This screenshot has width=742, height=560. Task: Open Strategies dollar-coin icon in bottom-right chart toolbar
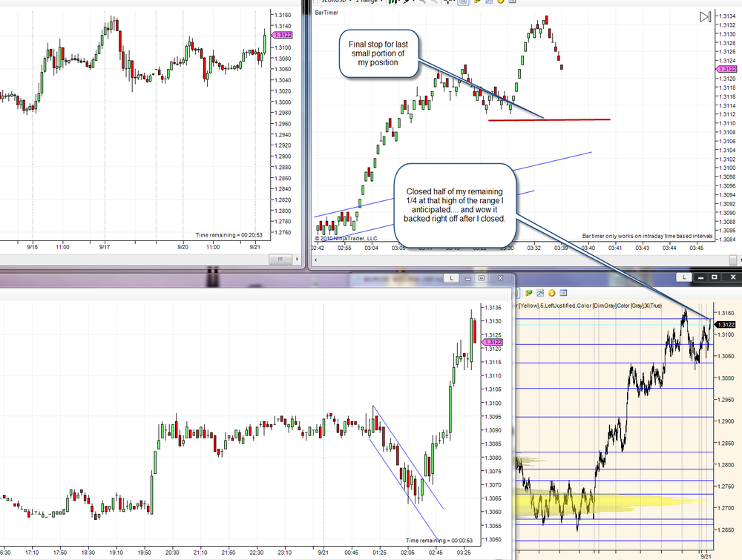[552, 293]
